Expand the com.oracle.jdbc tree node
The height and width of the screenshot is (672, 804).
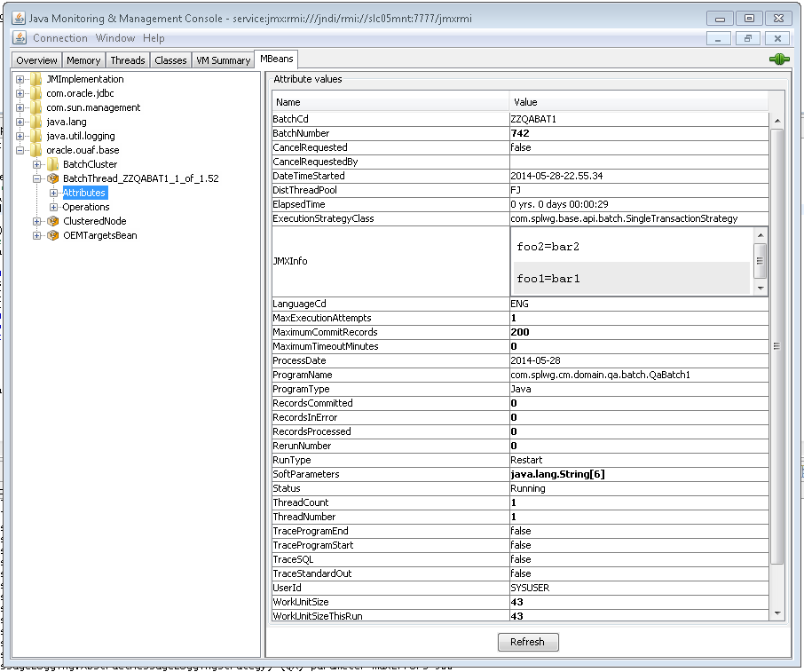(20, 93)
